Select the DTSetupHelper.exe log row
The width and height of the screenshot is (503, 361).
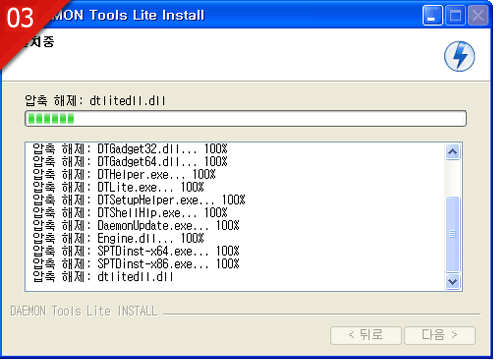tap(139, 200)
